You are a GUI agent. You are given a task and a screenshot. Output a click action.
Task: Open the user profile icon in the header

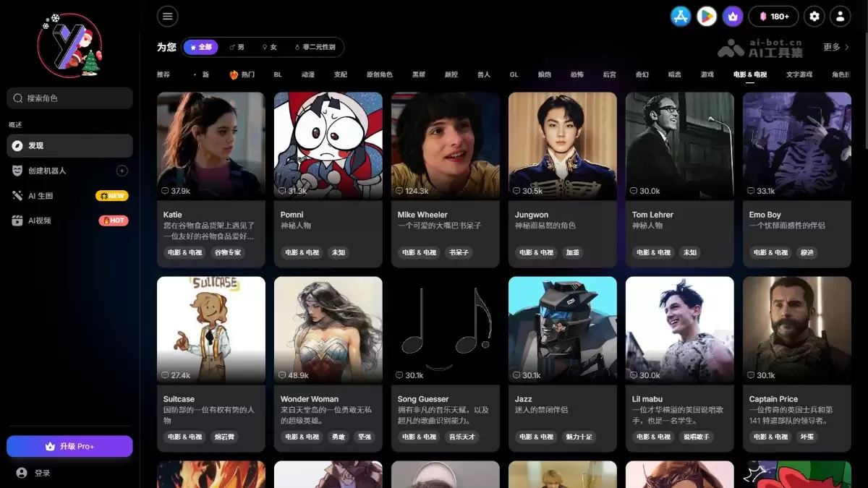click(840, 16)
